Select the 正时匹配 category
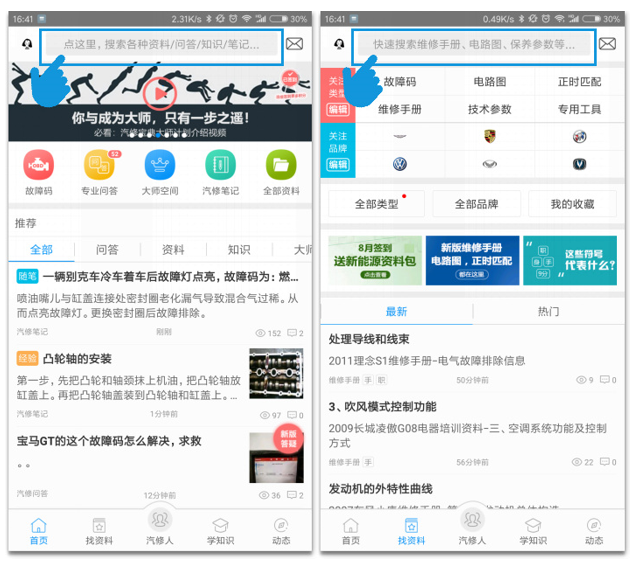The image size is (633, 564). coord(579,82)
